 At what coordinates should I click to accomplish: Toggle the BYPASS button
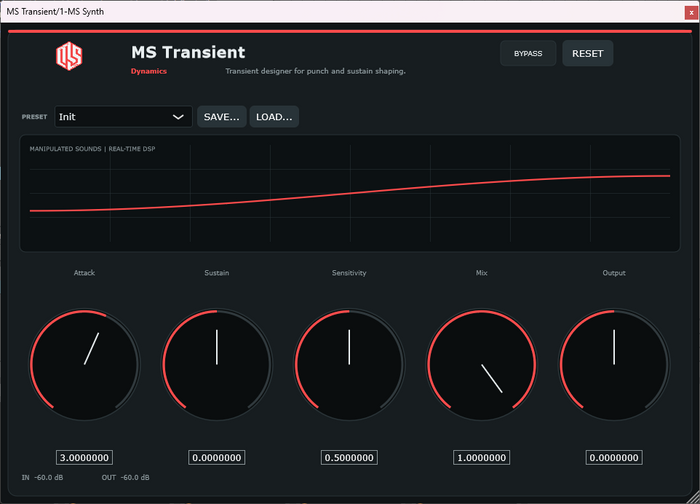[528, 54]
